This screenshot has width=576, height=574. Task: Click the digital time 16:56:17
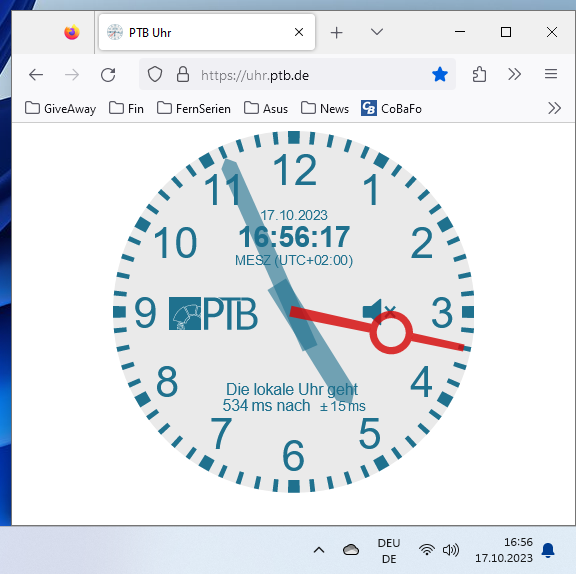[x=294, y=237]
